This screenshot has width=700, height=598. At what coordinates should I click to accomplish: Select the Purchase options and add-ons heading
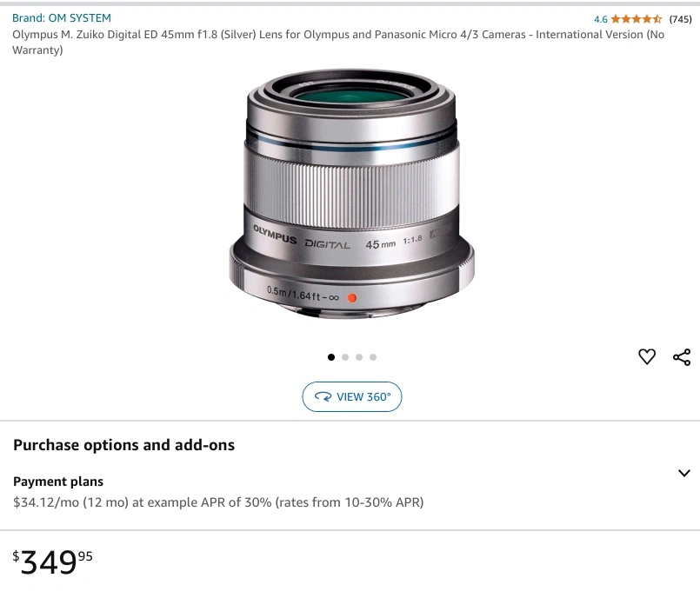[123, 445]
